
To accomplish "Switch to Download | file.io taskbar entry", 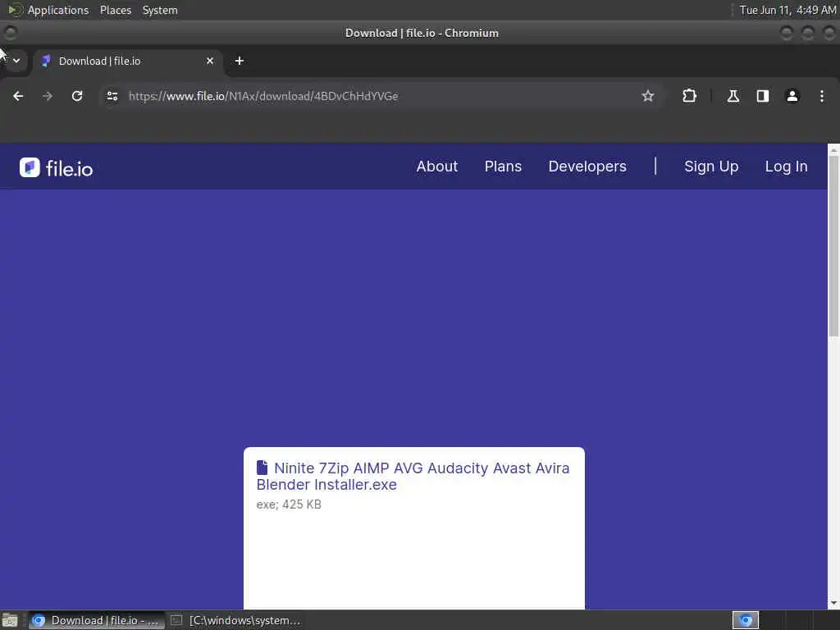I will click(x=97, y=620).
